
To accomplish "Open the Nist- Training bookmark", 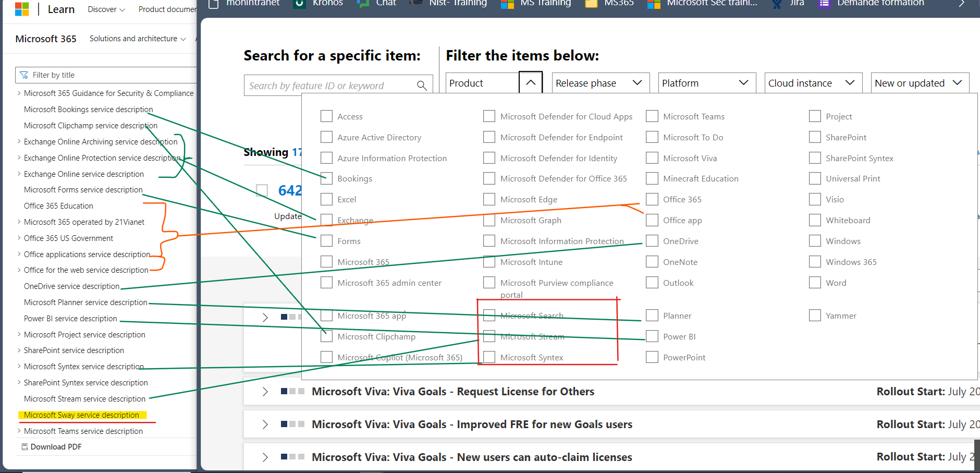I will pyautogui.click(x=448, y=3).
